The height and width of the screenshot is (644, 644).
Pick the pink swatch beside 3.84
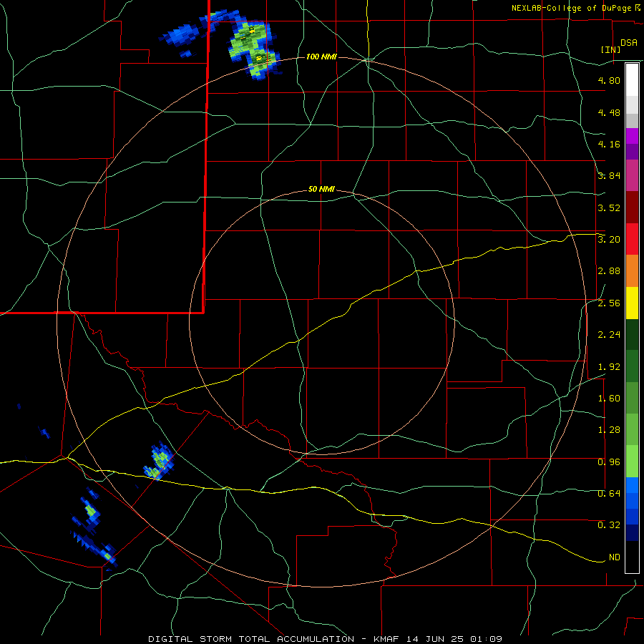click(x=632, y=175)
